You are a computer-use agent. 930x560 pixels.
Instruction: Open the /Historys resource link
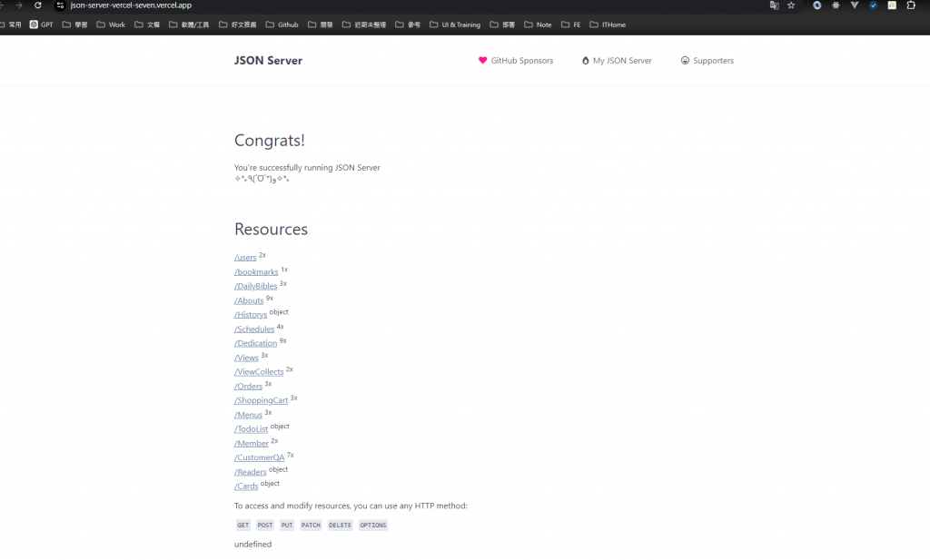click(x=251, y=315)
